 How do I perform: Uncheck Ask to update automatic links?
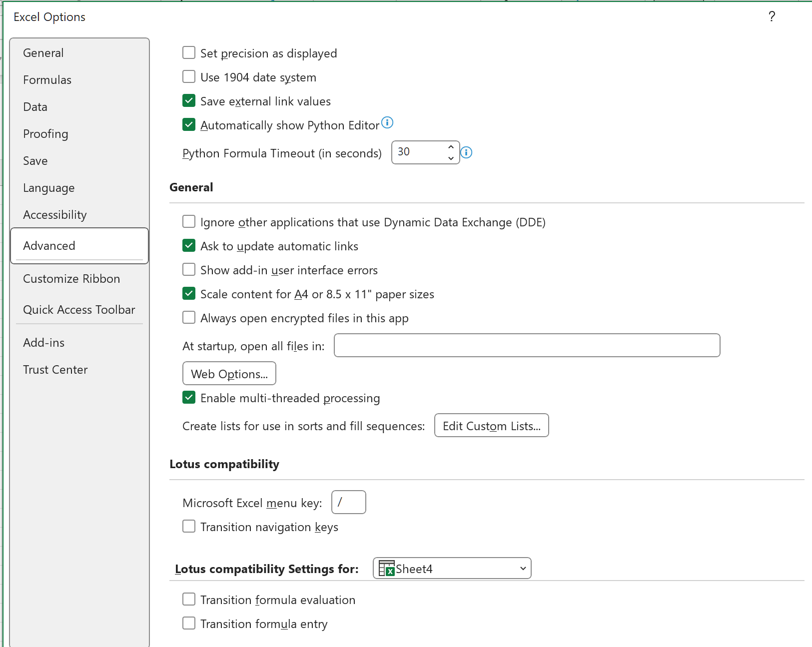[x=189, y=246]
